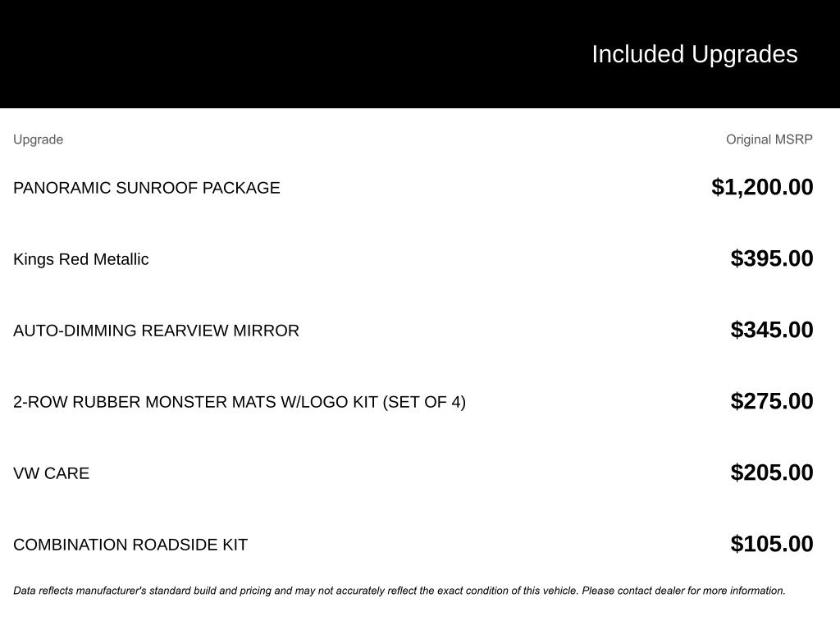Select the $395.00 paint price

pos(771,258)
